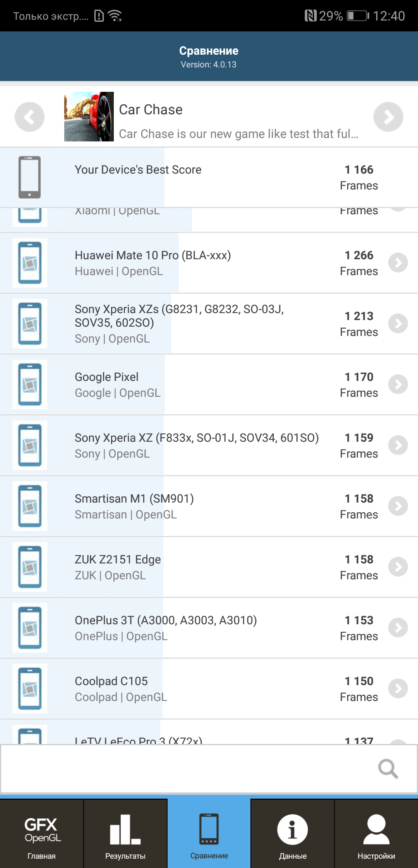Open Smartisan M1 details chevron
Viewport: 418px width, 868px height.
398,506
